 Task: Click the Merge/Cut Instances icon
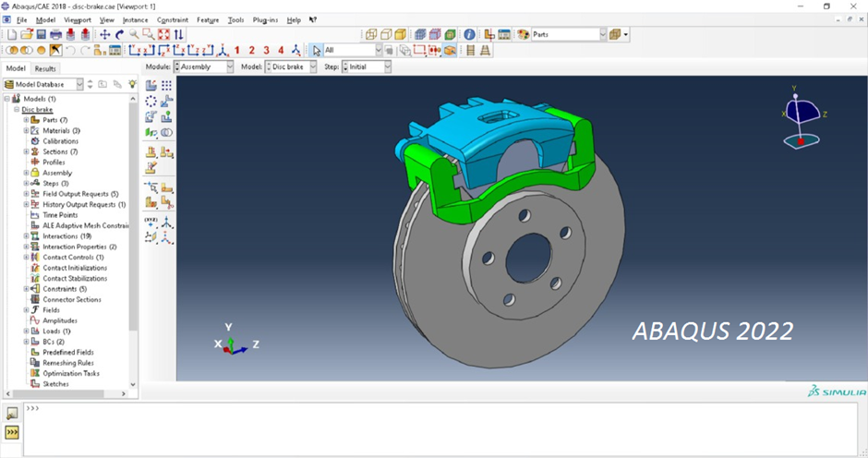pyautogui.click(x=166, y=133)
